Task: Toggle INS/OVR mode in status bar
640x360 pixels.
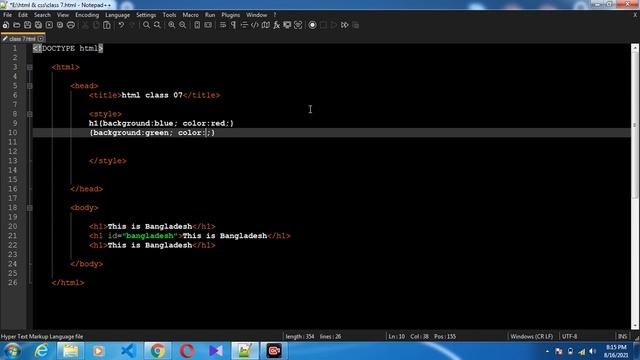Action: point(622,336)
